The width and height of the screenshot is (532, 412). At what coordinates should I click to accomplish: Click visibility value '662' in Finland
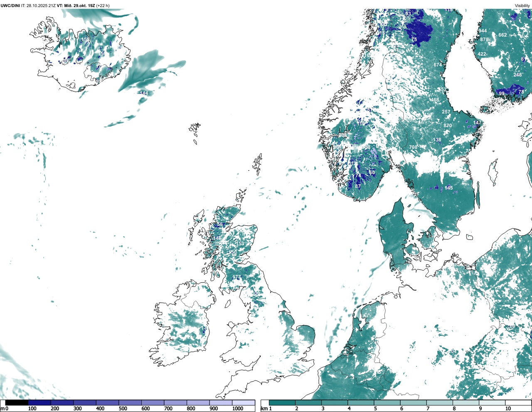point(503,35)
